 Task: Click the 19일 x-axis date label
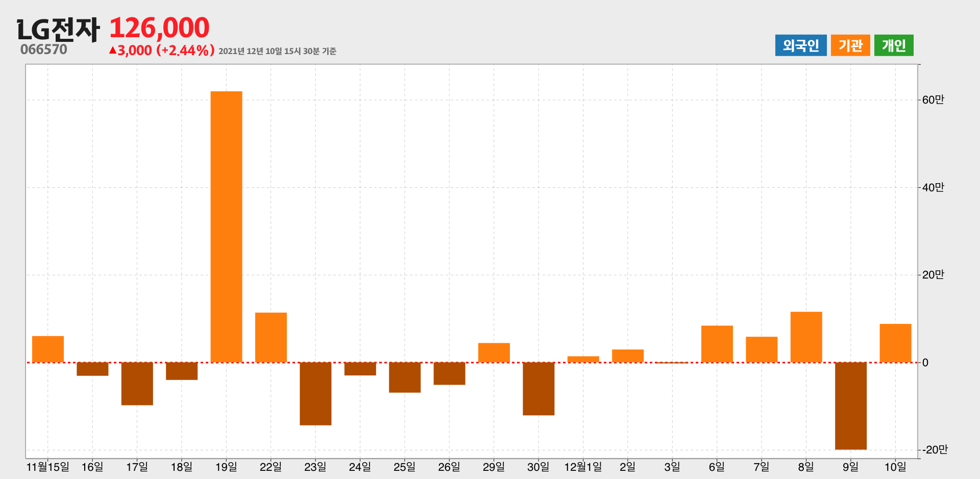(226, 467)
